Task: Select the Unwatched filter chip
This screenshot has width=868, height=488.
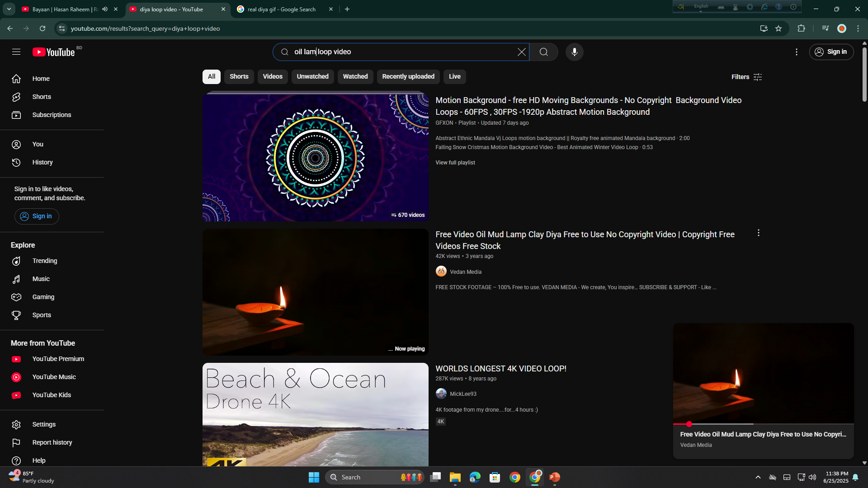Action: click(x=312, y=76)
